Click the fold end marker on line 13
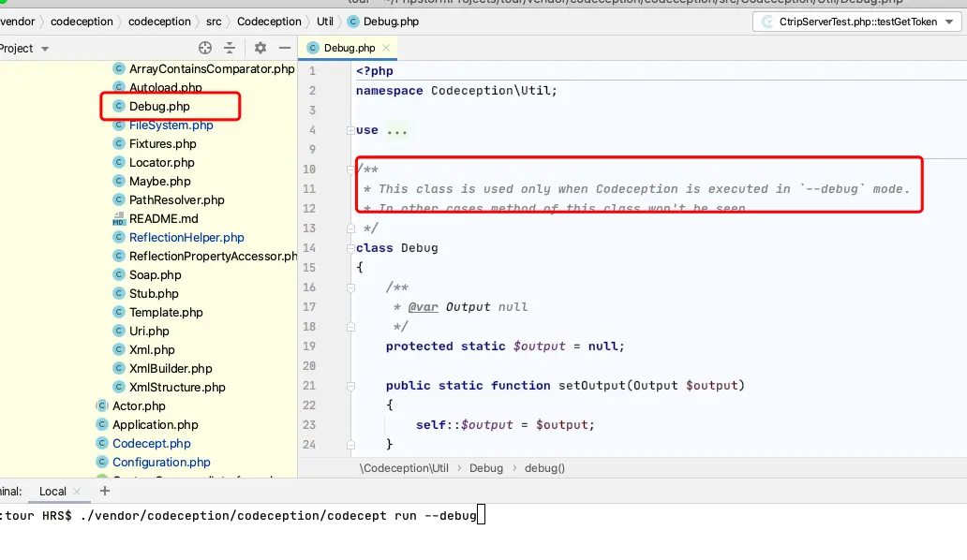Screen dimensions: 967x560 tap(350, 228)
